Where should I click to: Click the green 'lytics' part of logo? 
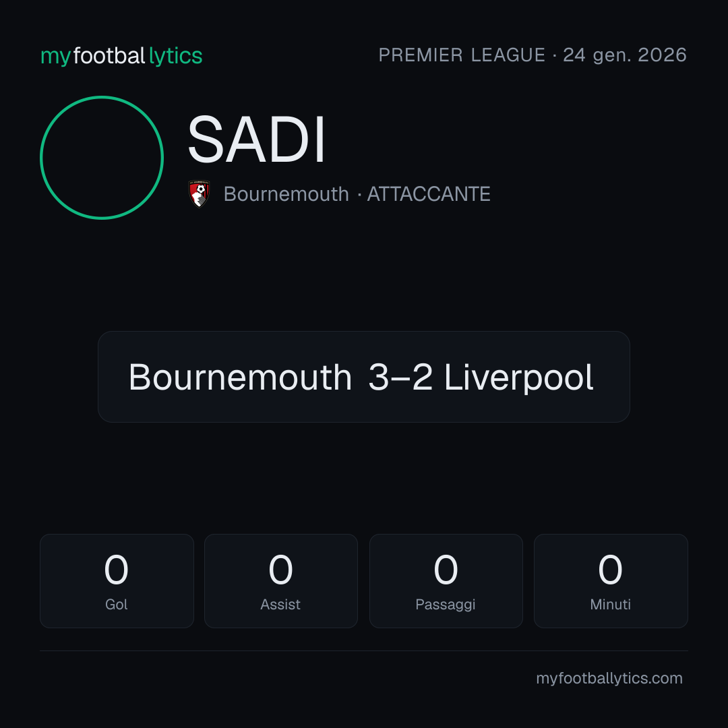coord(175,56)
